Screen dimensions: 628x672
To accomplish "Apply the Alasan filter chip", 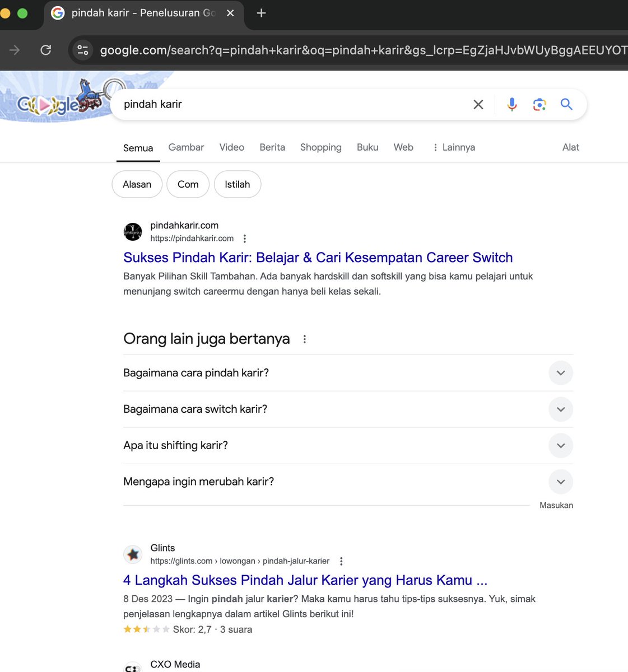I will tap(137, 184).
